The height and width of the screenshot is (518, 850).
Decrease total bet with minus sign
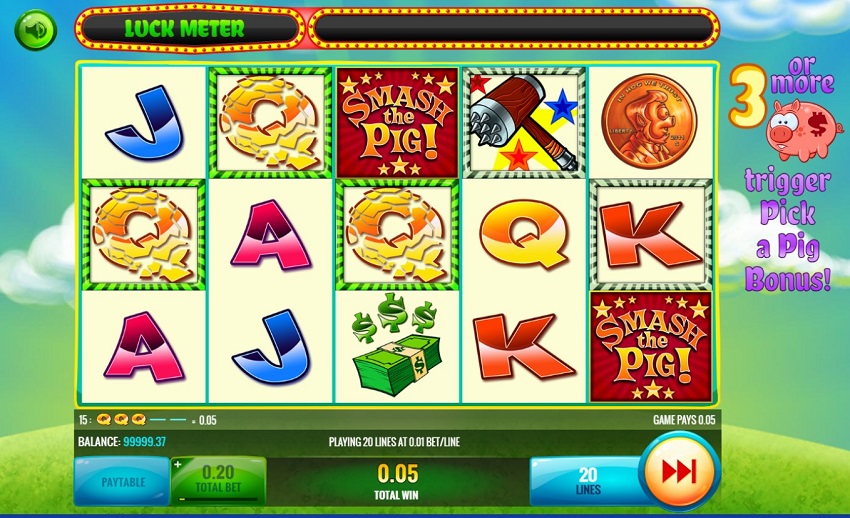[x=182, y=499]
